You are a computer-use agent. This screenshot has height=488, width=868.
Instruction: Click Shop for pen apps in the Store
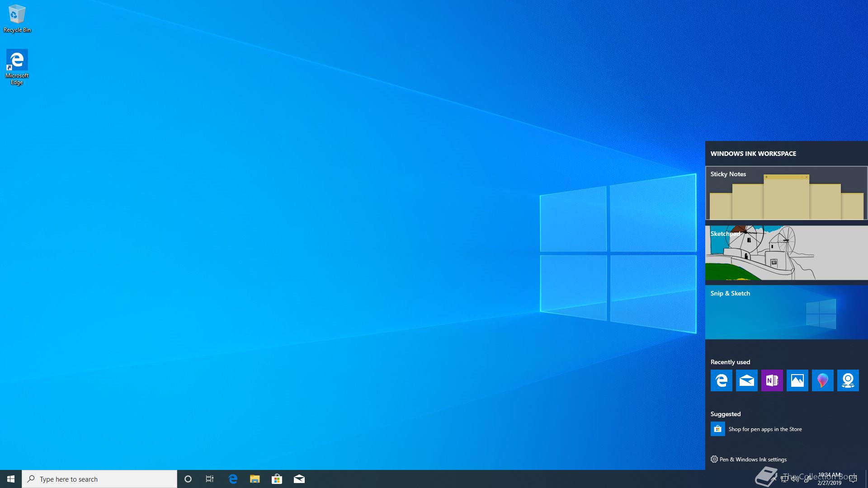click(765, 429)
